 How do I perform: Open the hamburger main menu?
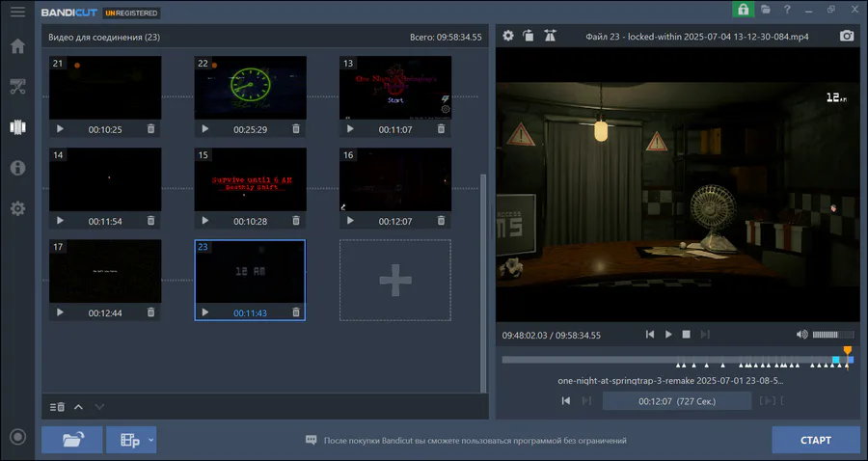pyautogui.click(x=17, y=12)
